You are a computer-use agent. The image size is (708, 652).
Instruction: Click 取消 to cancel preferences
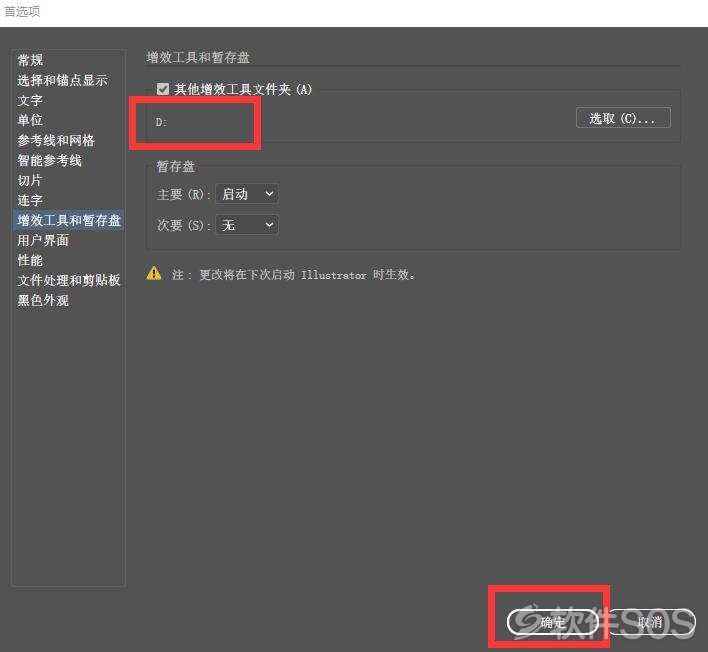650,622
